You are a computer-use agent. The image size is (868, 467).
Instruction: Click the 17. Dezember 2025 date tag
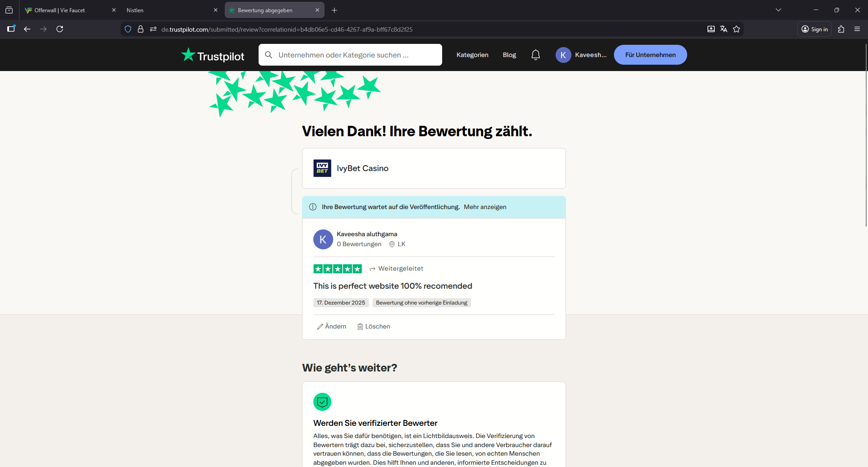click(x=341, y=303)
